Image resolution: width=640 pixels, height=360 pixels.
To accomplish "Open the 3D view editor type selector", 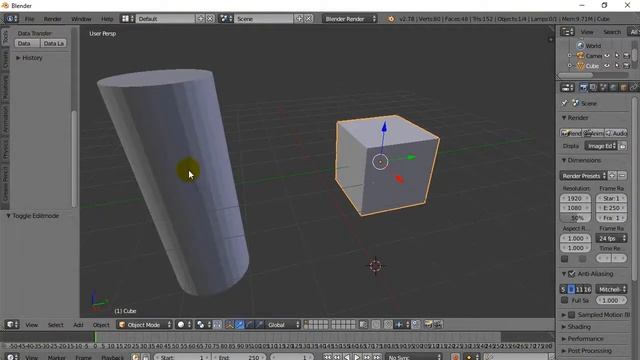I will tap(12, 324).
